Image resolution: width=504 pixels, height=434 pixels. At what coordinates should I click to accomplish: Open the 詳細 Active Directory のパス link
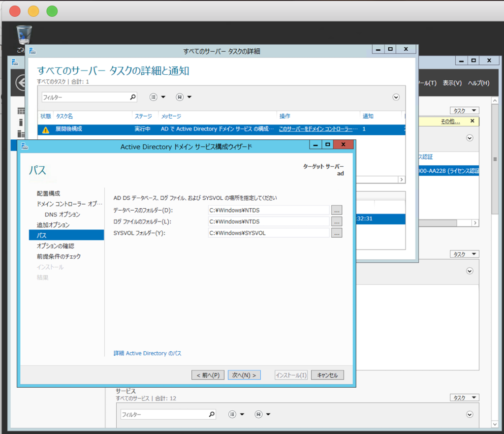coord(147,353)
